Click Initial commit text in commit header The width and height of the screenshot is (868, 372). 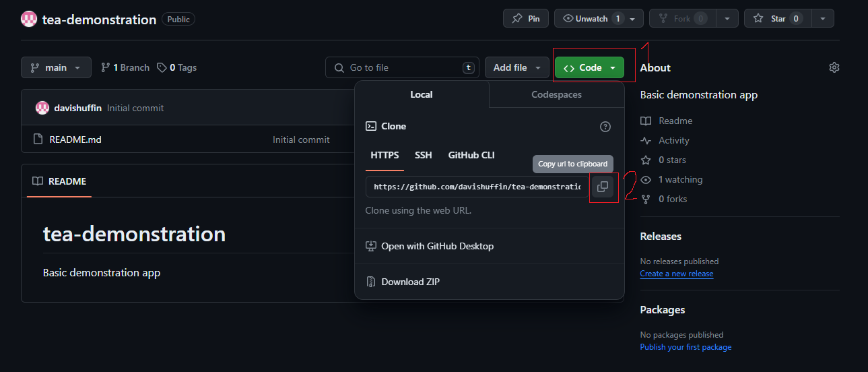[x=135, y=108]
